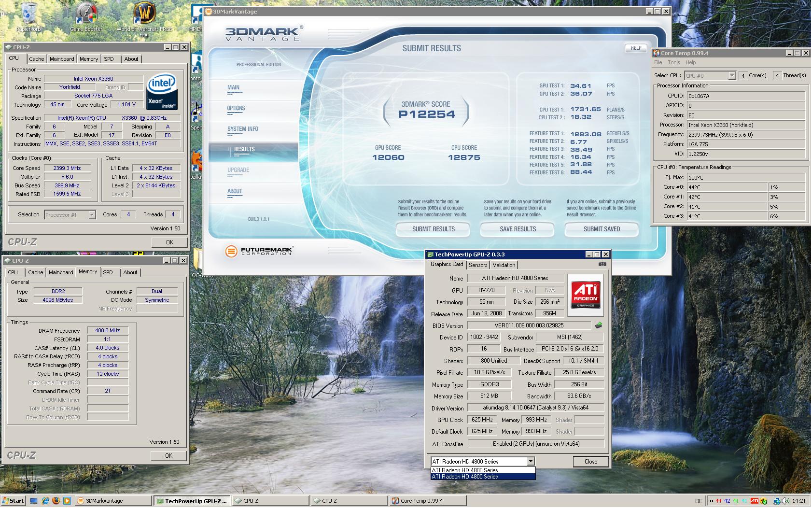
Task: Open ATI Catalyst tray icon
Action: [755, 501]
